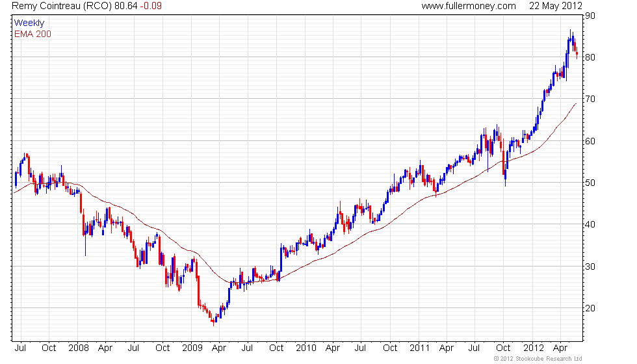Click the date 22 May 2012
Image resolution: width=637 pixels, height=364 pixels.
coord(555,6)
